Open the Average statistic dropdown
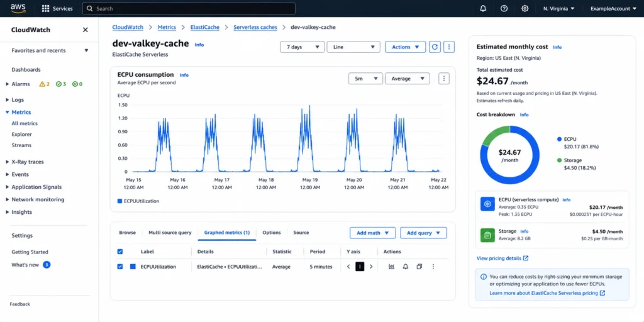 click(408, 79)
